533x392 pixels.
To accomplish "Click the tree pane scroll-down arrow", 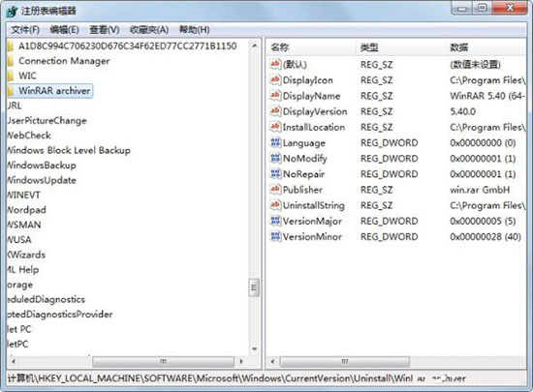I will click(254, 348).
